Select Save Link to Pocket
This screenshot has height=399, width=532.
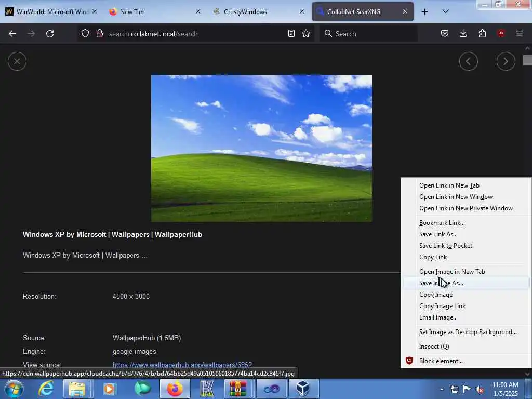pos(445,246)
